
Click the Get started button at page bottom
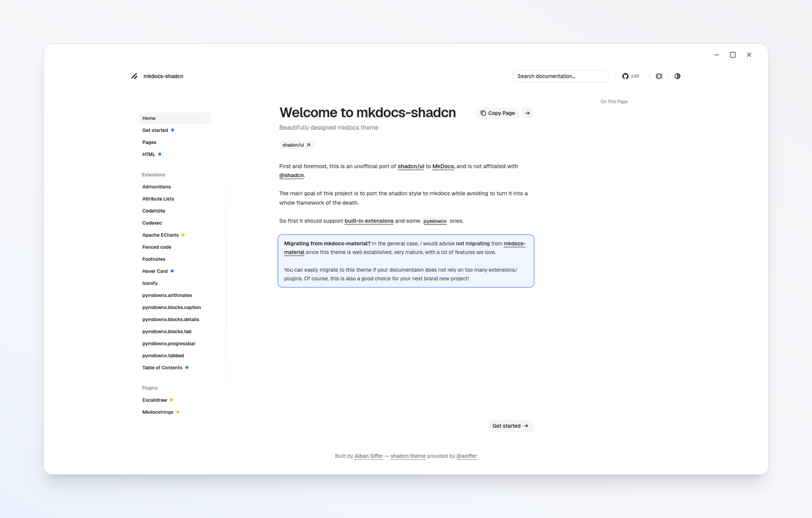510,426
